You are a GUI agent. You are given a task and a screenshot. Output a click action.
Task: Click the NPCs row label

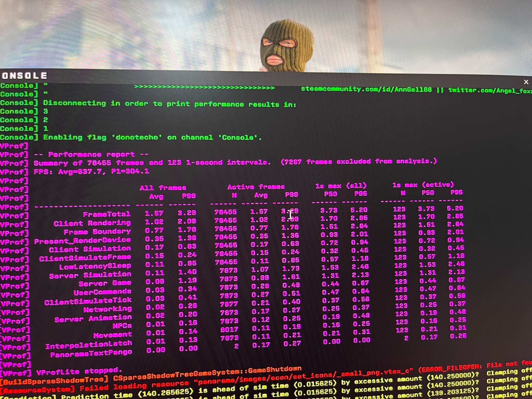click(122, 326)
